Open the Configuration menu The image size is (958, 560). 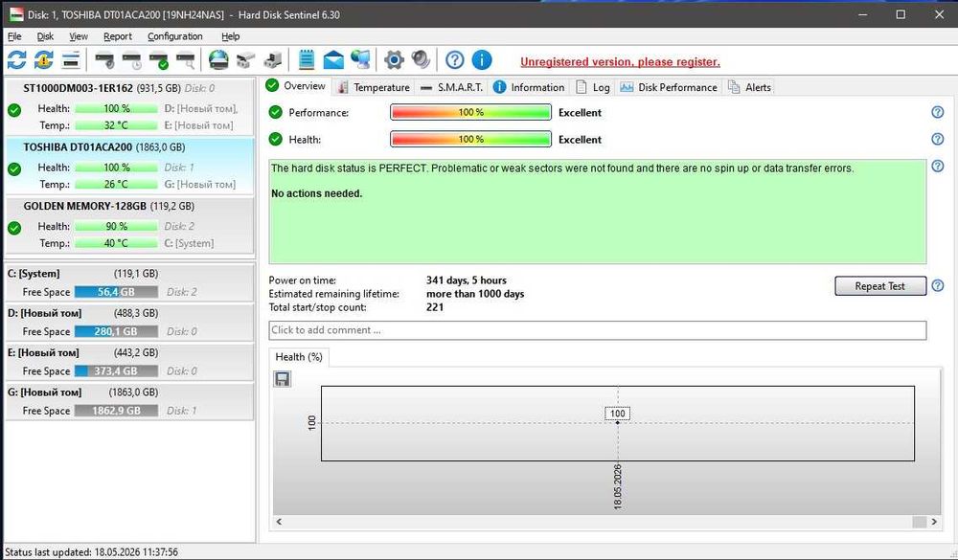[174, 36]
